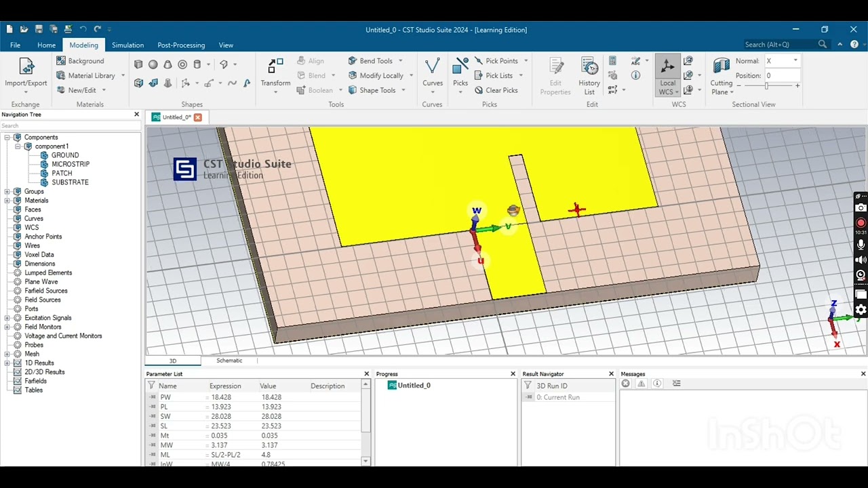Click the plus end of the Position slider
The height and width of the screenshot is (488, 868).
[797, 86]
